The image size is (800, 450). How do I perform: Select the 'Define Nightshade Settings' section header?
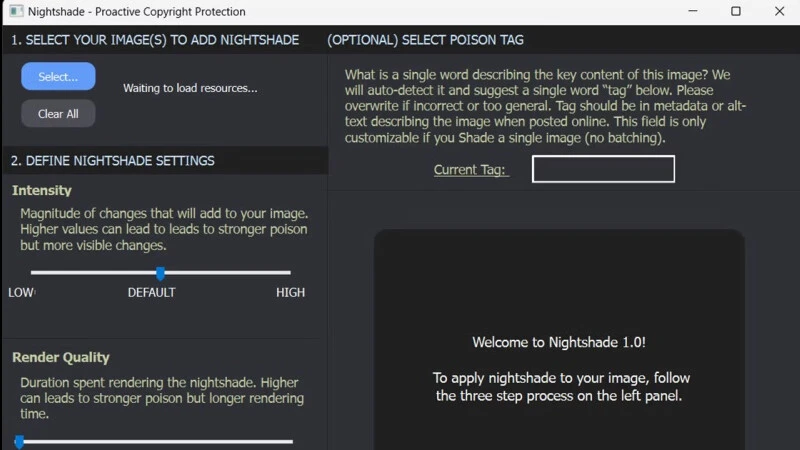click(x=113, y=160)
